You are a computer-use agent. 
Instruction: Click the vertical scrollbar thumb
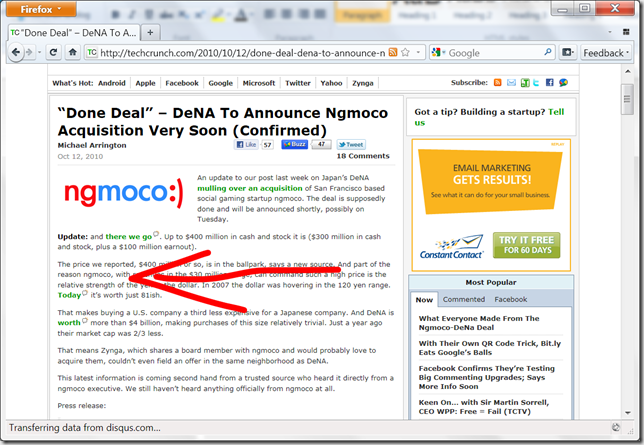click(627, 99)
